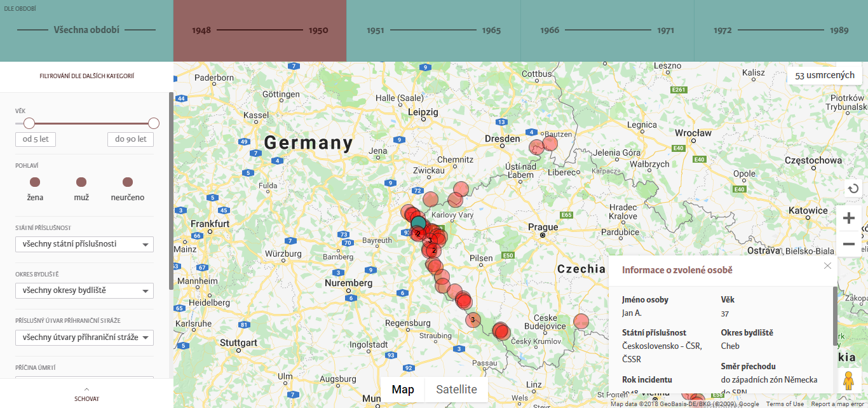
Task: Expand the útvary příhraniční stráže dropdown
Action: 85,337
